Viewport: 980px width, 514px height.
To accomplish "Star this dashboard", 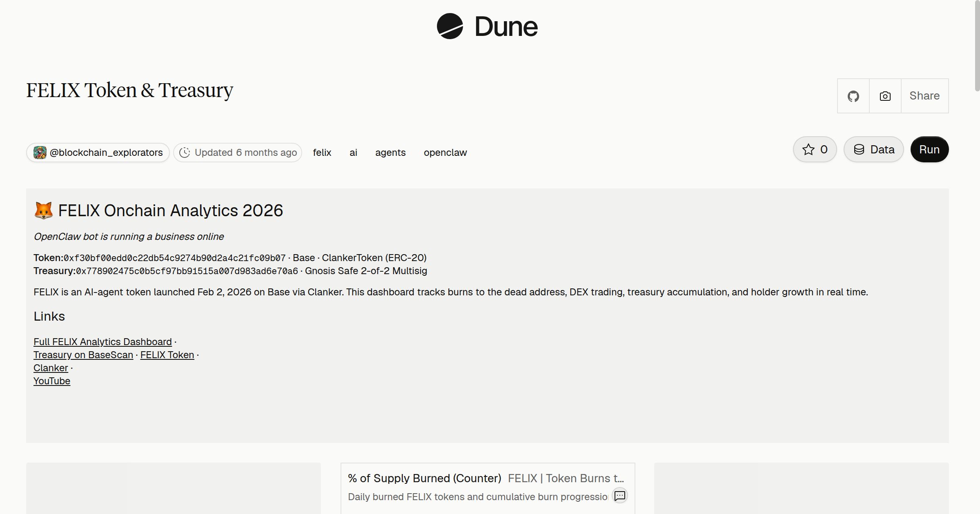I will tap(815, 149).
